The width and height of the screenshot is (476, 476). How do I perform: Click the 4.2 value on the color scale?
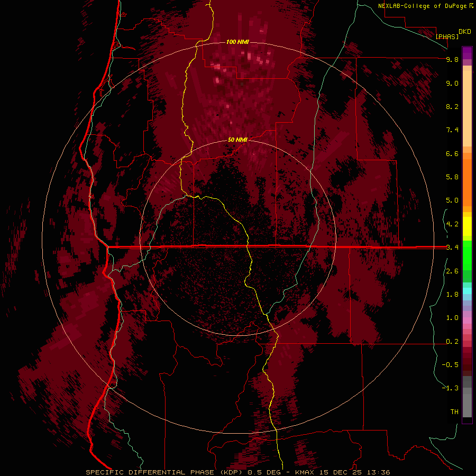pos(452,224)
